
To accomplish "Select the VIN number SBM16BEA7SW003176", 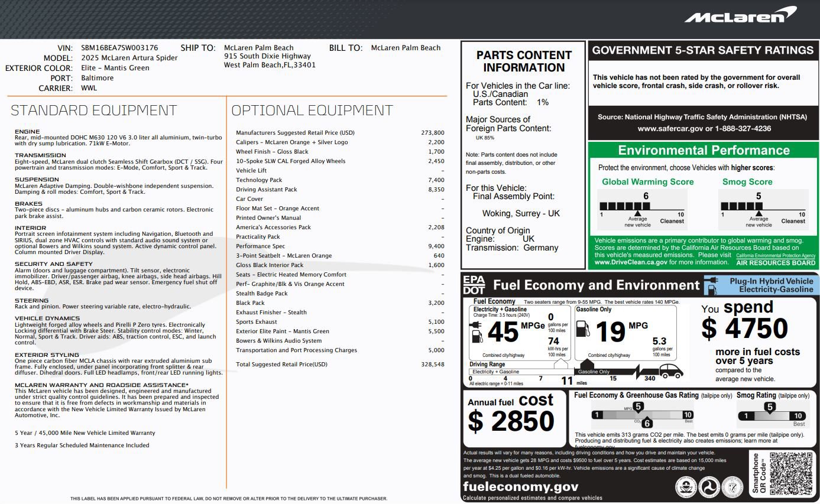I will pos(119,48).
